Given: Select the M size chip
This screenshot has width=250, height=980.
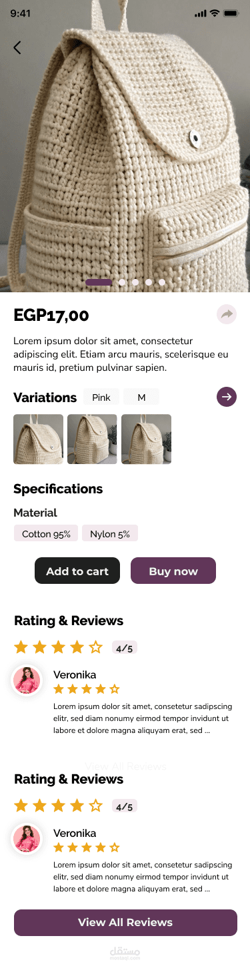Looking at the screenshot, I should click(141, 397).
